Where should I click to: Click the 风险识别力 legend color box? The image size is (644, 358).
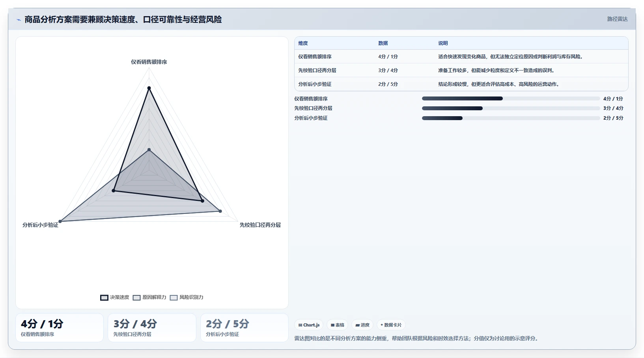click(x=174, y=298)
